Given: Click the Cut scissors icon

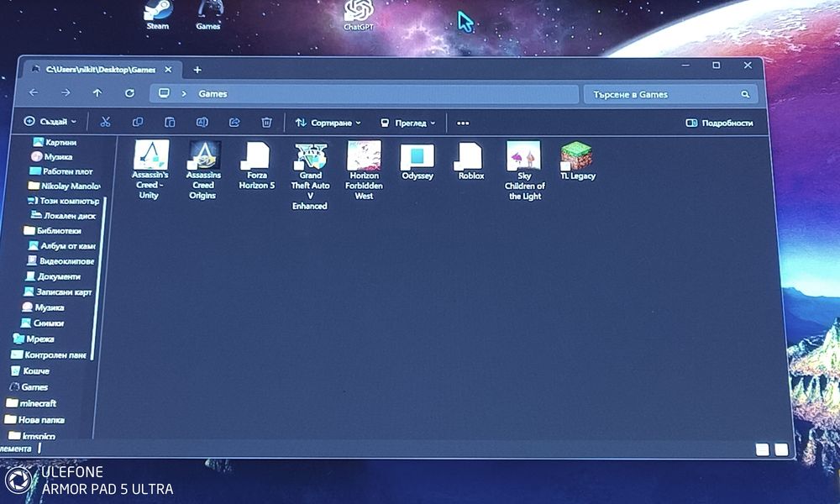Looking at the screenshot, I should [105, 122].
